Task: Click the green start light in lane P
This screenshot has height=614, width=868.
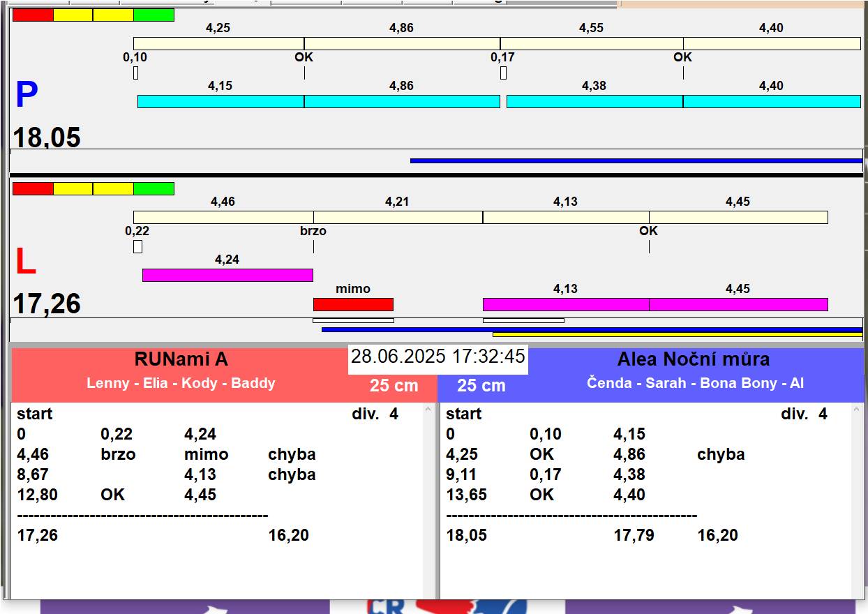Action: [x=154, y=15]
